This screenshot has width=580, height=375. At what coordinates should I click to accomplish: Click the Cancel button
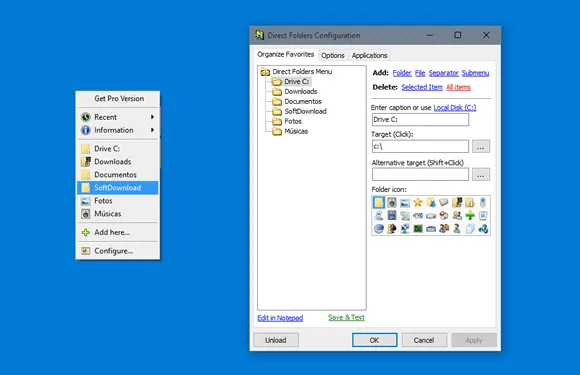[424, 340]
